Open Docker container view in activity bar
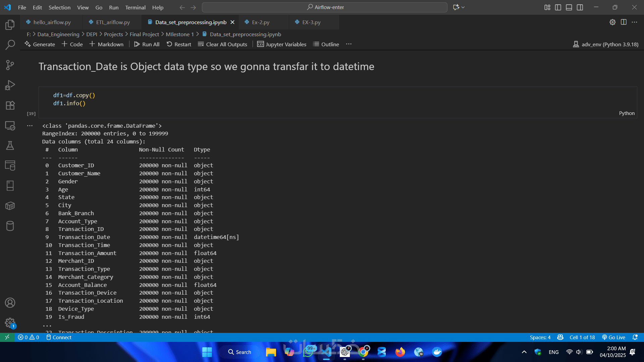Screen dimensions: 644x362 click(10, 206)
